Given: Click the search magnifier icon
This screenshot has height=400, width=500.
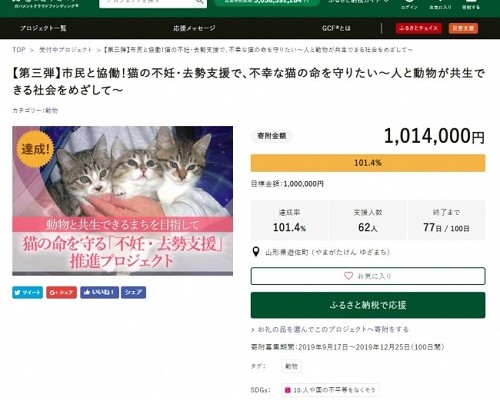Looking at the screenshot, I should coord(199,2).
